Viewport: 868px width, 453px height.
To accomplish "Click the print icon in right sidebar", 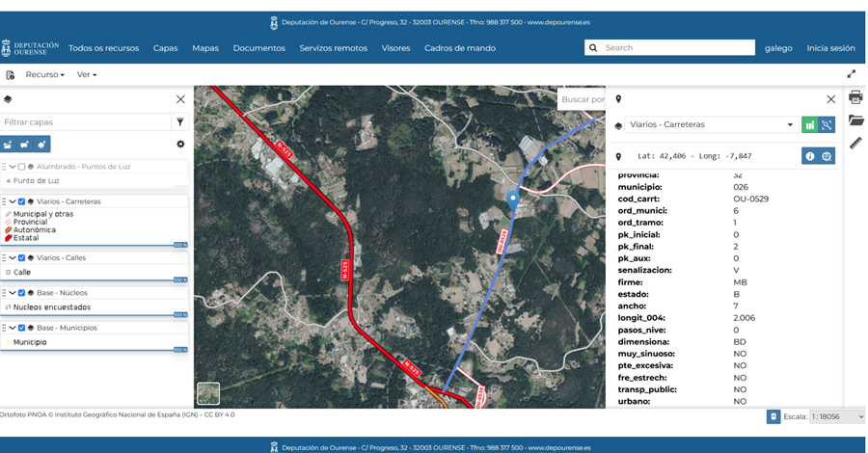I will click(x=855, y=97).
